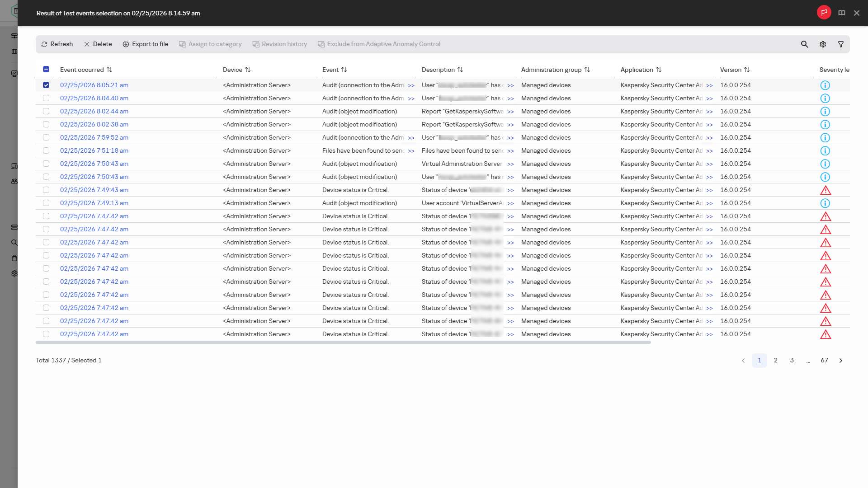This screenshot has height=488, width=868.
Task: Close the results panel
Action: pyautogui.click(x=857, y=13)
